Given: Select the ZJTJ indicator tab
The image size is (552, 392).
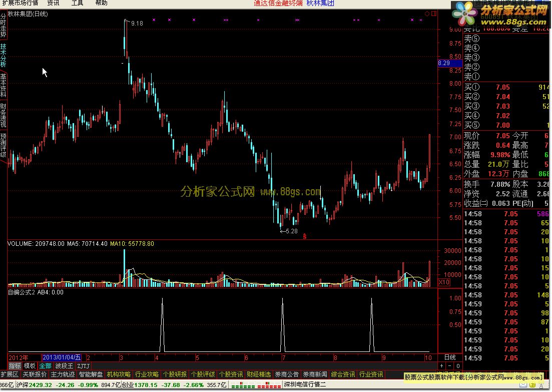Looking at the screenshot, I should (x=84, y=366).
